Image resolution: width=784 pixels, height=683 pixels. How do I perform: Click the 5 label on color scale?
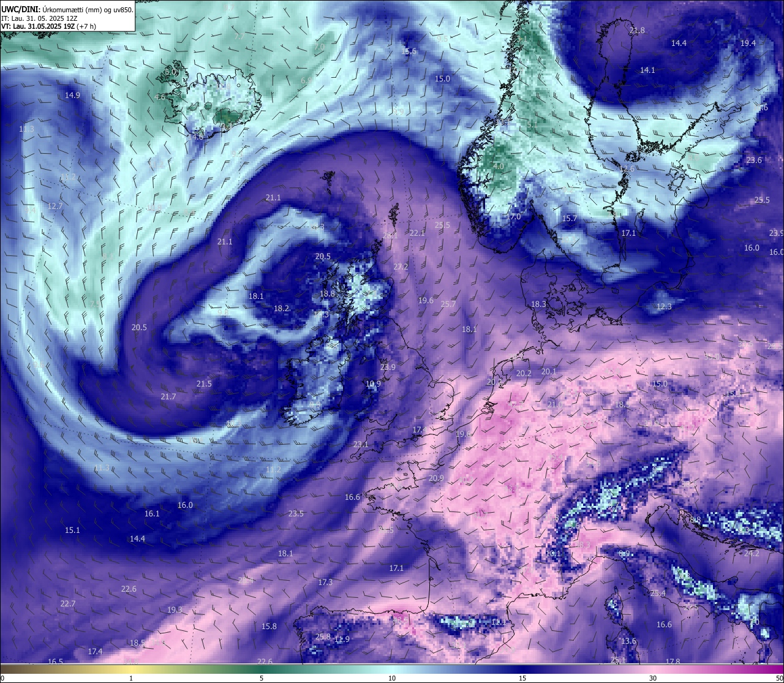(262, 678)
